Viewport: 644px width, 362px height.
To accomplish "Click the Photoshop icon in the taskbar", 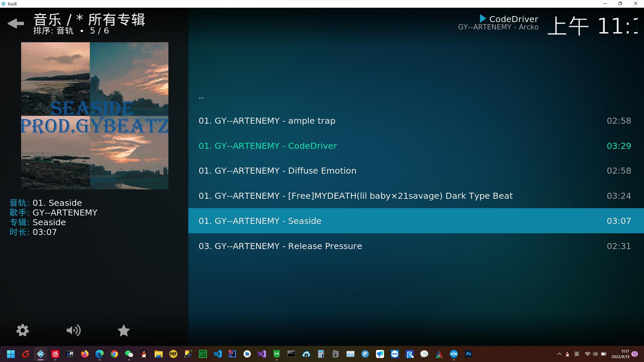I will pos(469,354).
